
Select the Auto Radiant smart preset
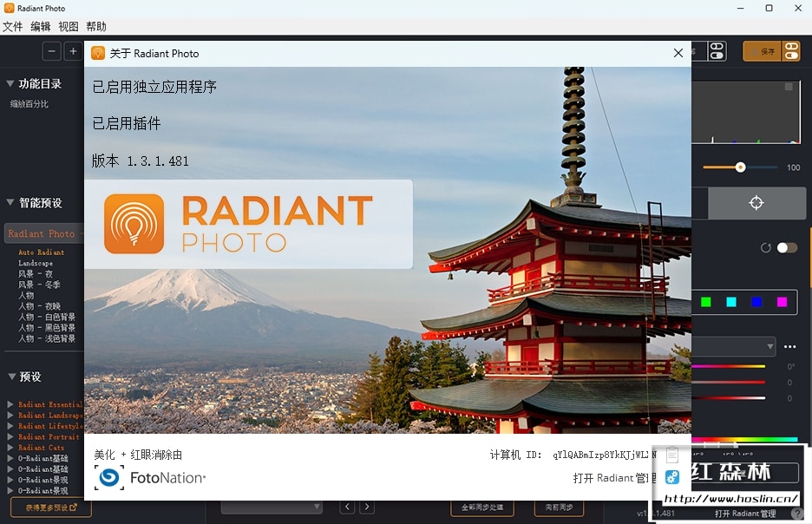42,252
